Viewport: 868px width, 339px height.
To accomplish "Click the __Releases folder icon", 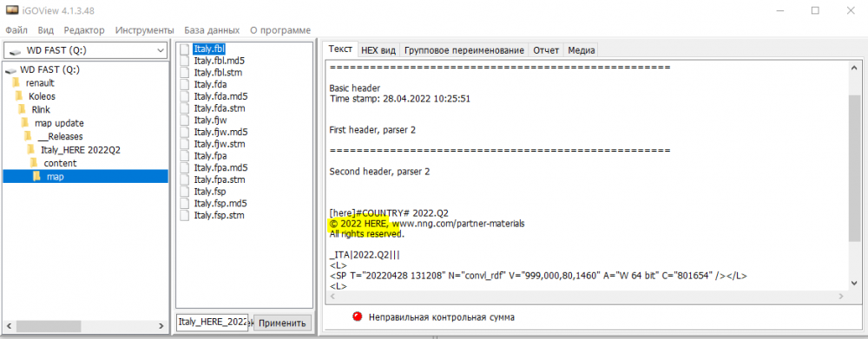I will 28,136.
